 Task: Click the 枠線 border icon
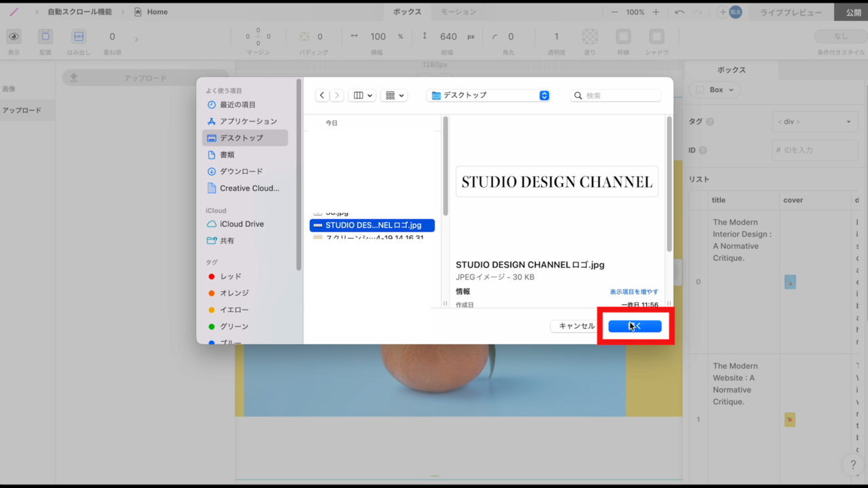coord(623,37)
